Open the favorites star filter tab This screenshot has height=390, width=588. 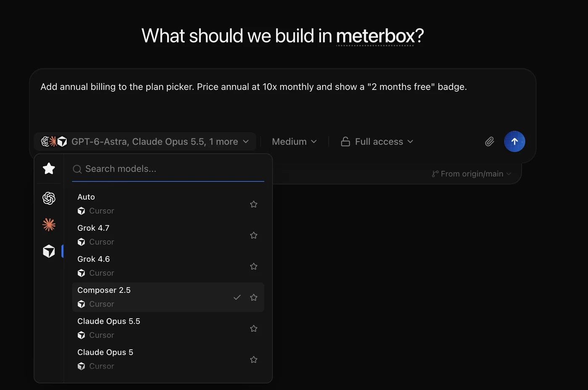pos(49,169)
